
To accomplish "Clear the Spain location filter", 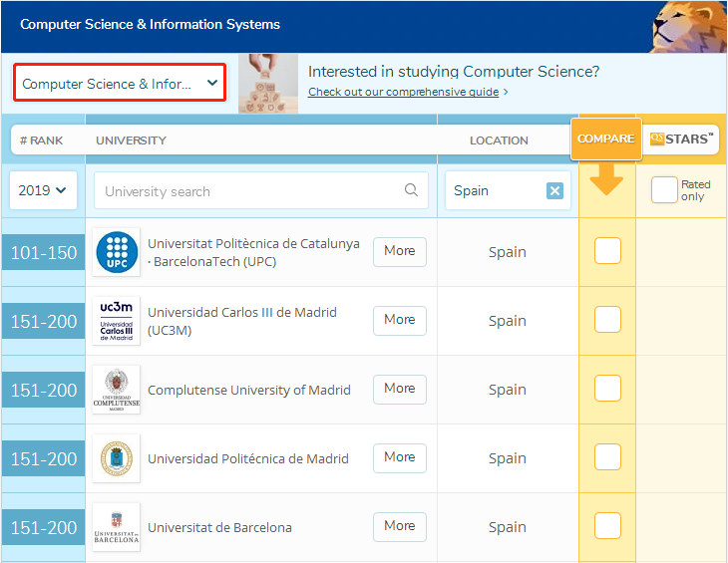I will (554, 190).
